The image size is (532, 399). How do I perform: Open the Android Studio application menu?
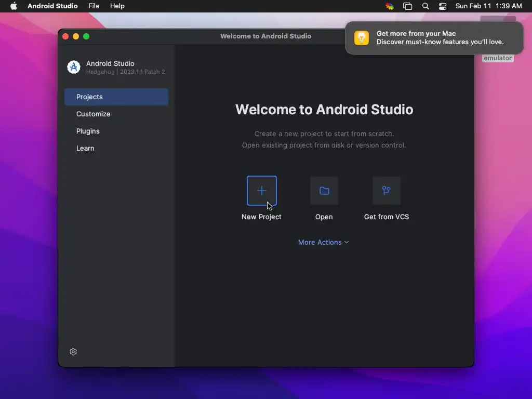point(52,6)
